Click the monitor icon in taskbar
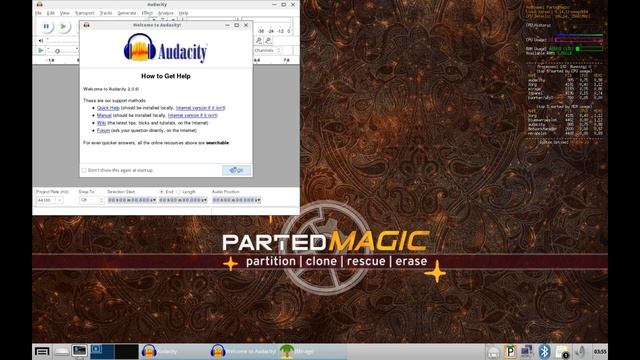 (80, 351)
